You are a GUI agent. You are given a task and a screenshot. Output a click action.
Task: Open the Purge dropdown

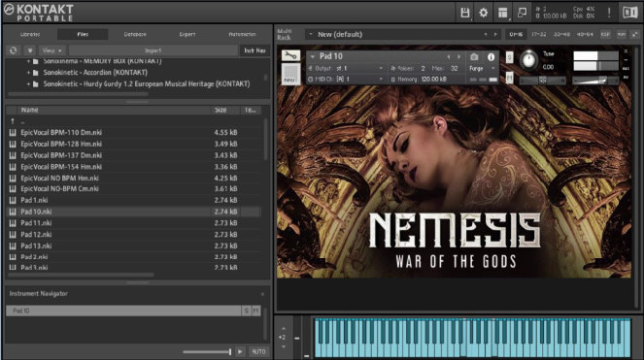pos(483,69)
